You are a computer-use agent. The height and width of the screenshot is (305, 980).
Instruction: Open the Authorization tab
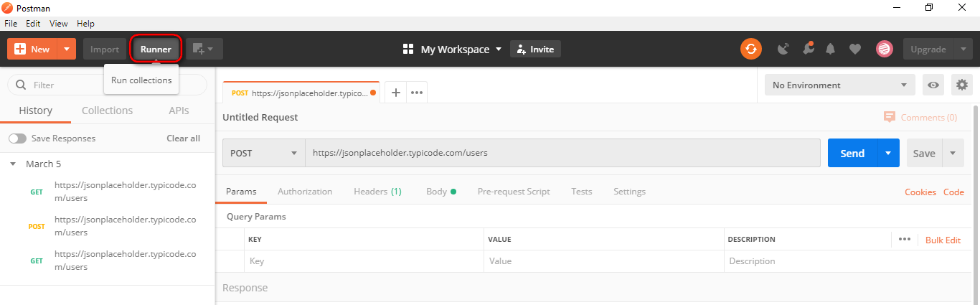[x=305, y=192]
